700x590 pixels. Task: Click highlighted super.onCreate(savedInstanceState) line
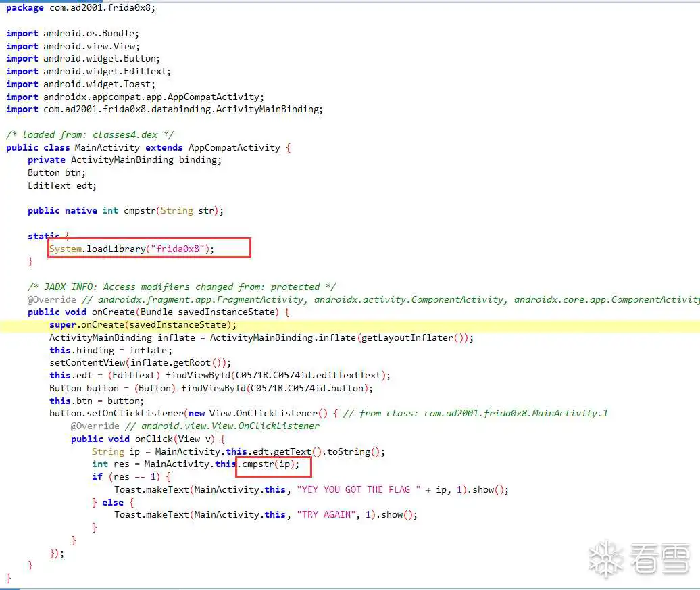(143, 324)
